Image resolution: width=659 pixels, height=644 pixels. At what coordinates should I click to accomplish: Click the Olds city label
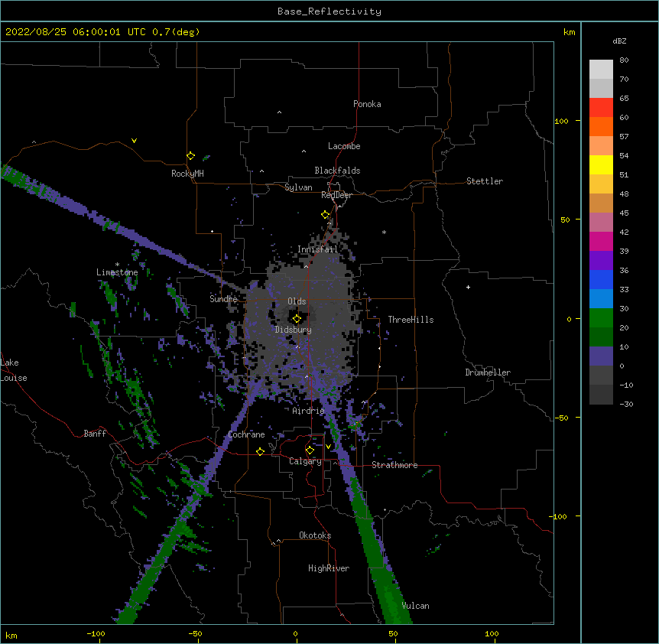[297, 301]
